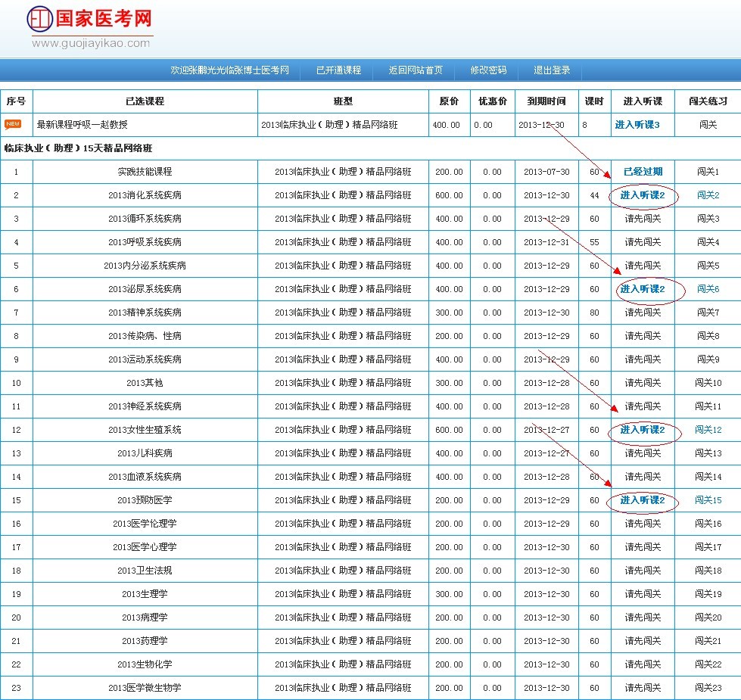Click the 国家医考网 logo

click(89, 20)
